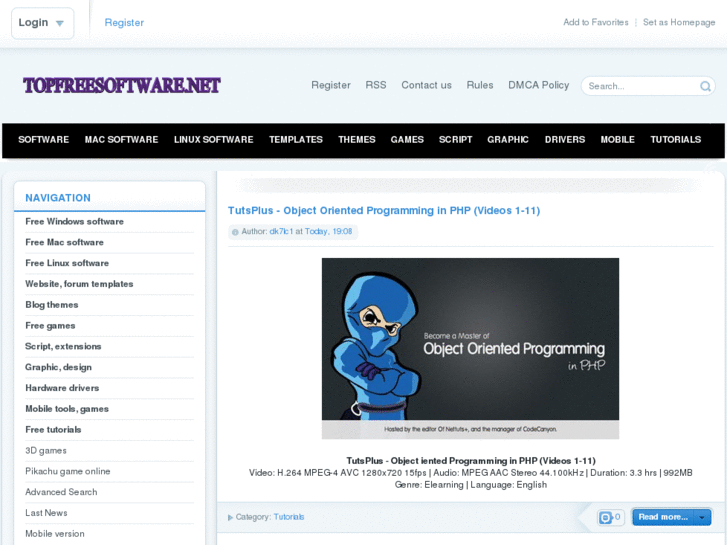Open the THEMES menu
727x545 pixels.
pos(357,140)
